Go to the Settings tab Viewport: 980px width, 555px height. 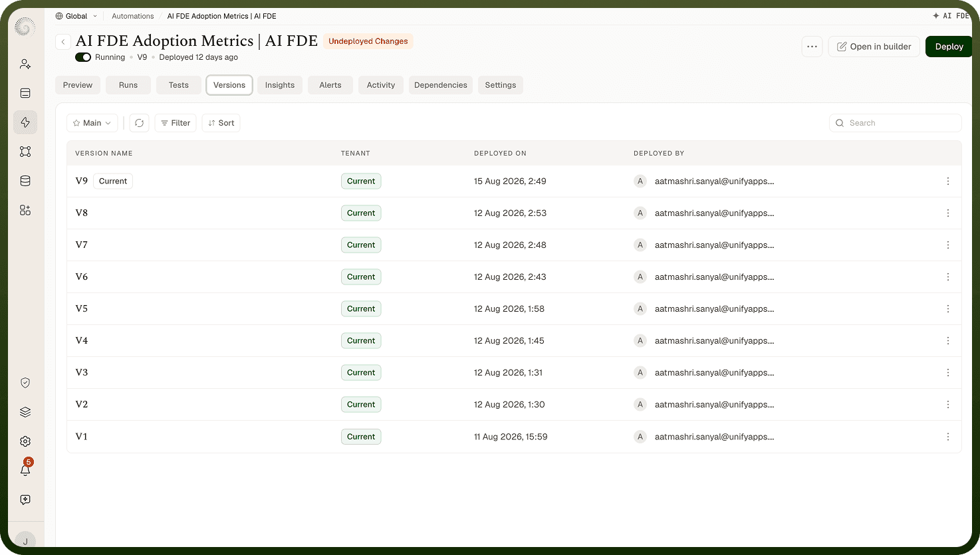point(501,85)
